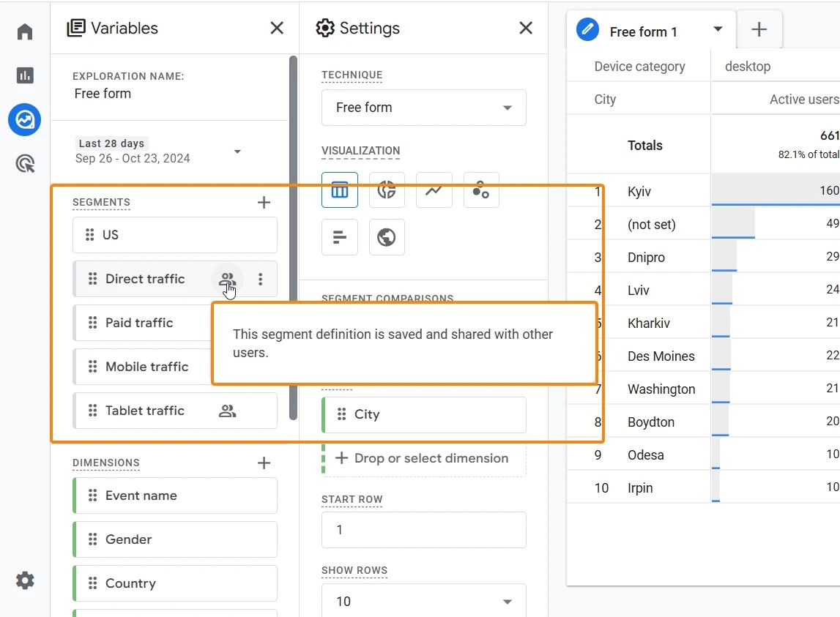
Task: Click the Odesa row
Action: coord(703,455)
